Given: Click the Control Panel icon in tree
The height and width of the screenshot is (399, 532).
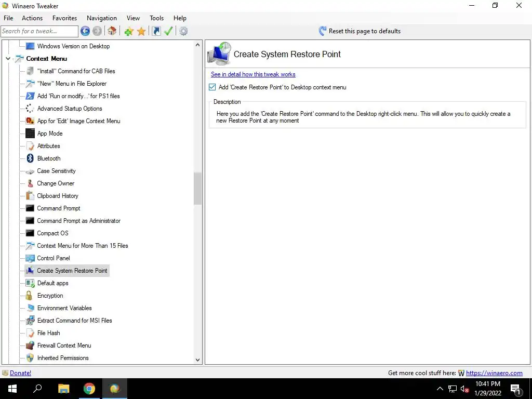Looking at the screenshot, I should click(30, 258).
